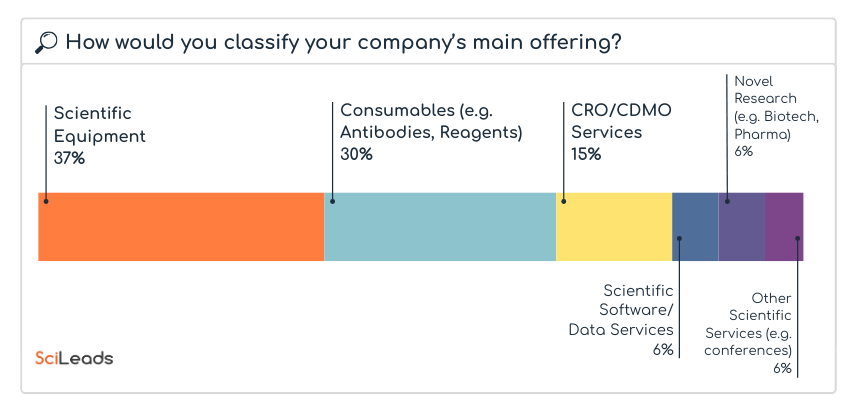Click the Scientific Equipment 37% label
The height and width of the screenshot is (406, 850).
99,135
